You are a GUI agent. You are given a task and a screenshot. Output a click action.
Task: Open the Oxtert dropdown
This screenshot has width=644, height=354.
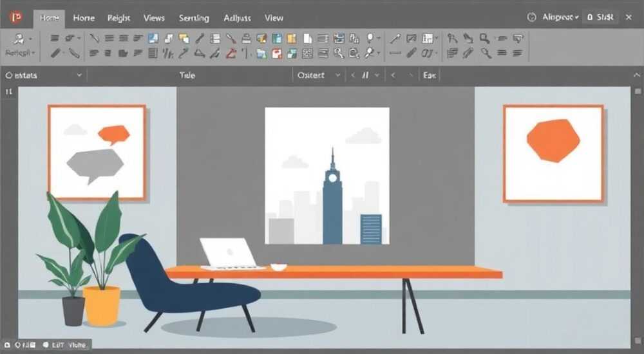[319, 75]
